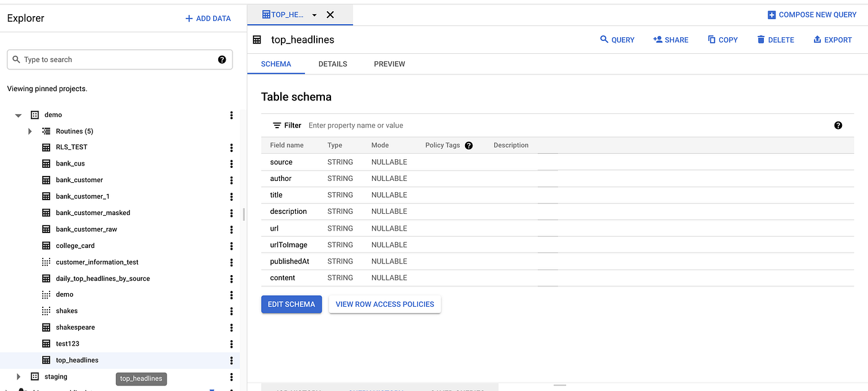This screenshot has width=868, height=391.
Task: Click the urlToImage field name
Action: coord(288,245)
